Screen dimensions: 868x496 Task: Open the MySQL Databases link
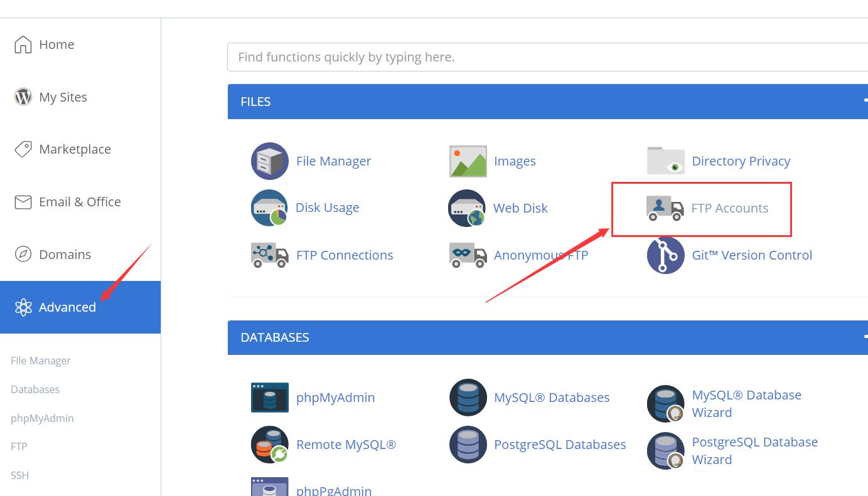[x=551, y=398]
